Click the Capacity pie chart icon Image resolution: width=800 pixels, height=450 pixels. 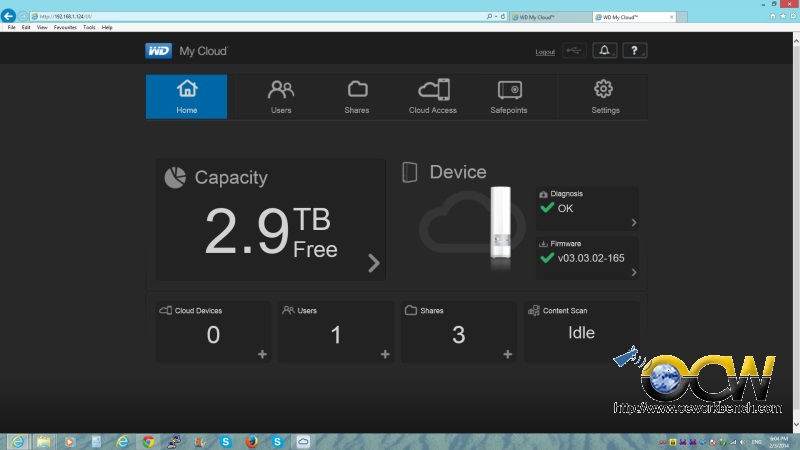(x=175, y=178)
